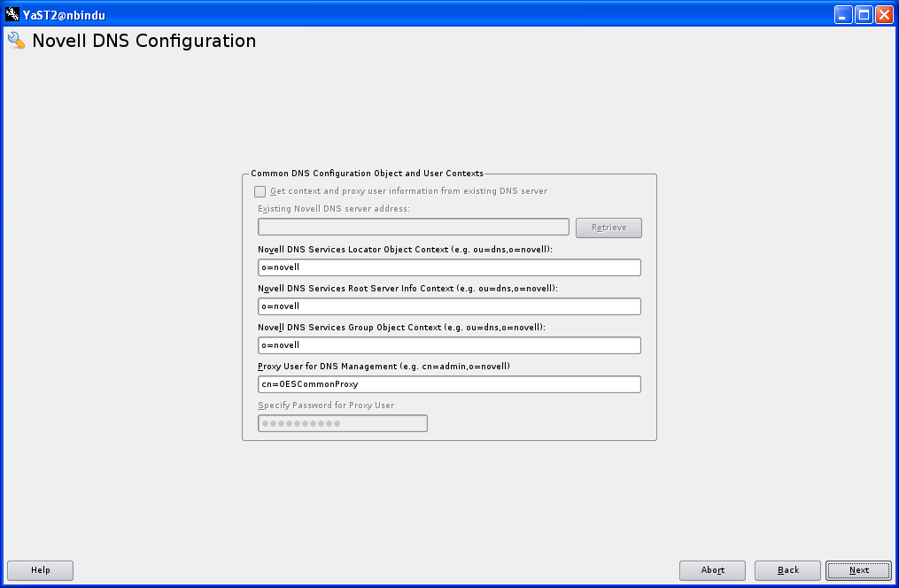Click the YaST2@nbindu title text
The width and height of the screenshot is (899, 588).
pos(64,15)
